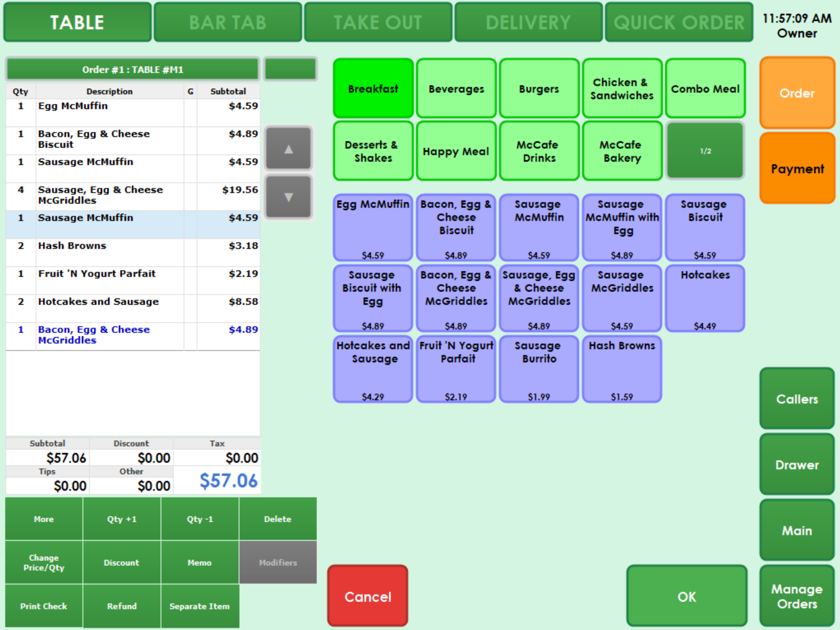
Task: Add Hash Browns menu item
Action: coord(622,369)
